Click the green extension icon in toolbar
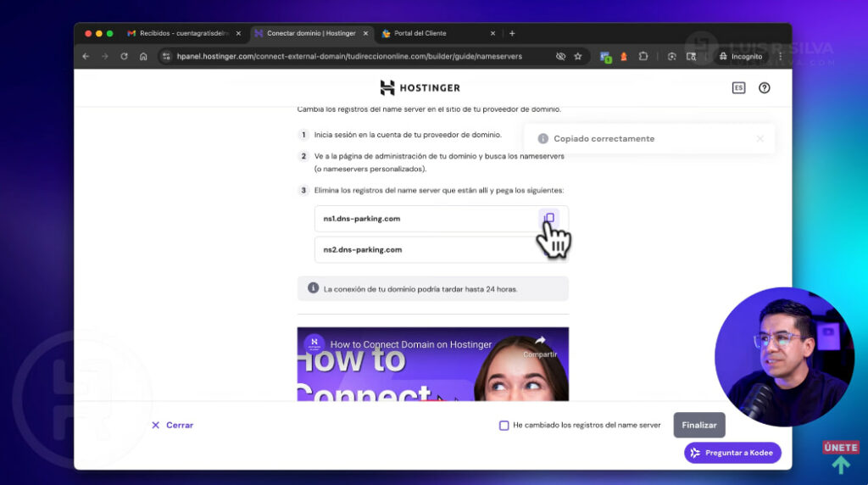This screenshot has height=485, width=868. click(605, 57)
